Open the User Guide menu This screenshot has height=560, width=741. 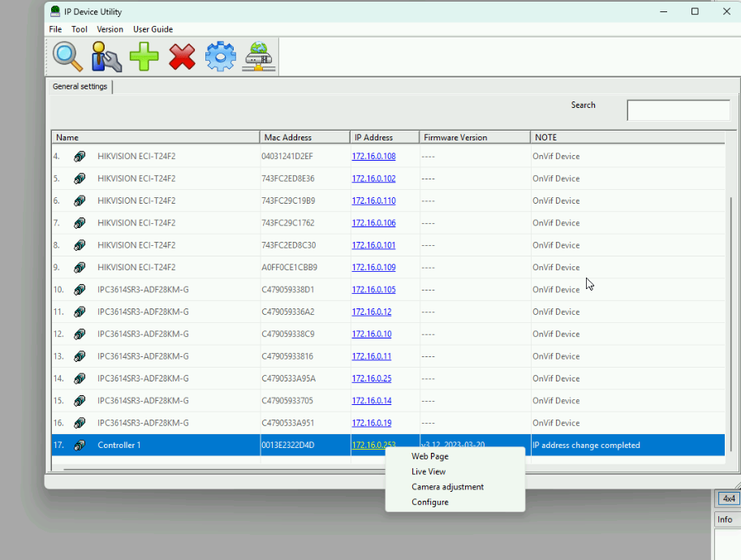[153, 29]
